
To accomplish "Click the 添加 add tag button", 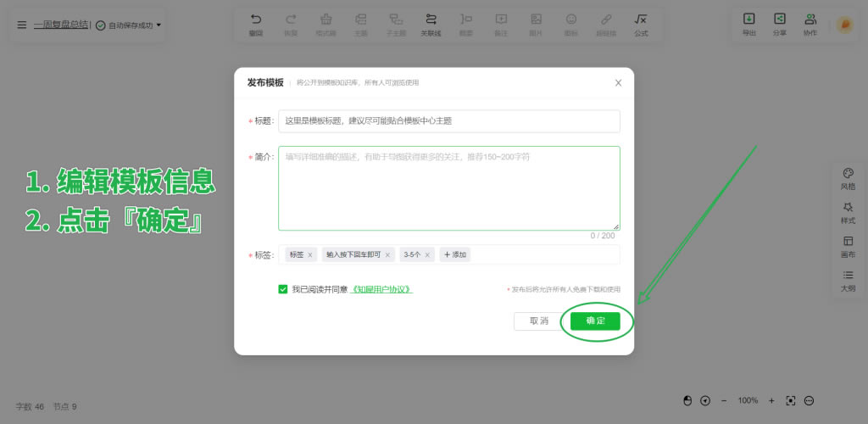I will click(455, 254).
